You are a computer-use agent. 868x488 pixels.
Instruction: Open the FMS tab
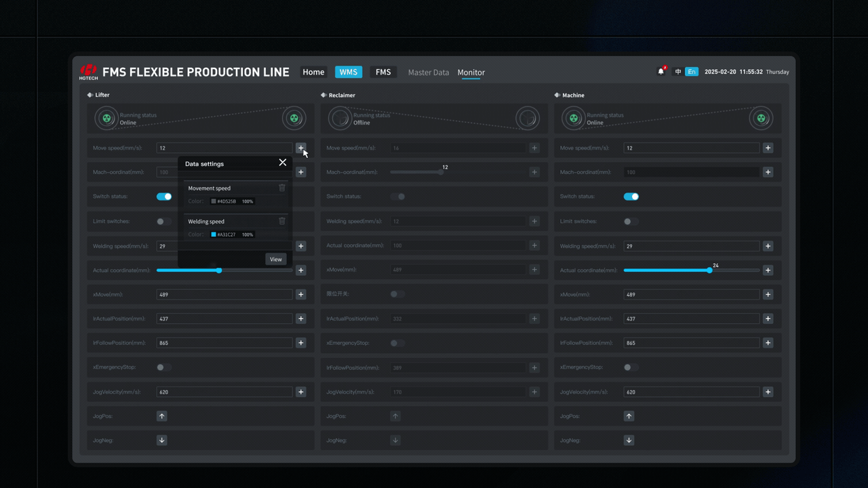(383, 72)
